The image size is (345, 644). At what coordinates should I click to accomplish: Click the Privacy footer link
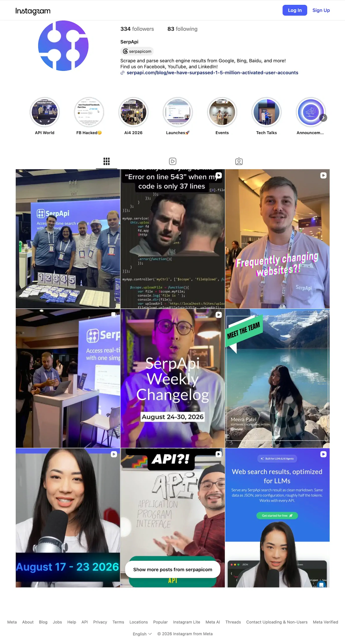click(100, 622)
